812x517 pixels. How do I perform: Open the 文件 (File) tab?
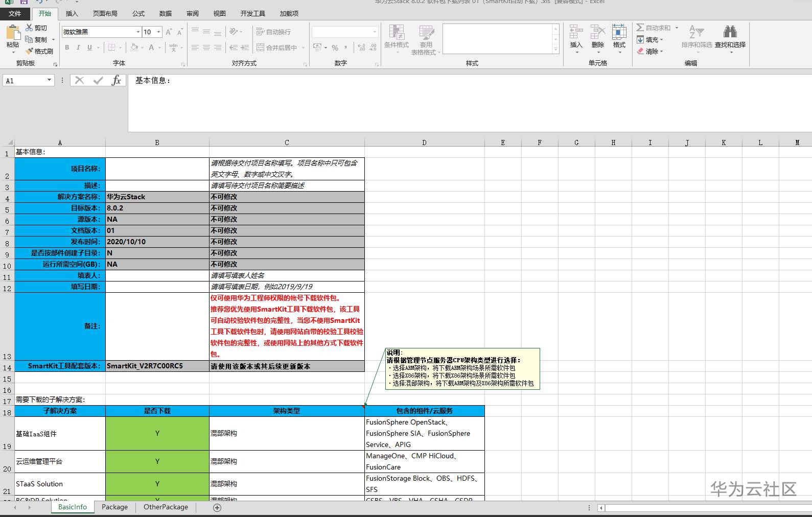15,14
